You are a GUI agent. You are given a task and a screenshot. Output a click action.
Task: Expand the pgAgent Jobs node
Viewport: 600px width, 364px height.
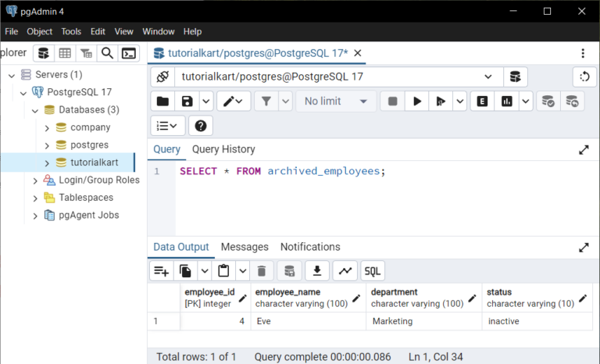(35, 216)
